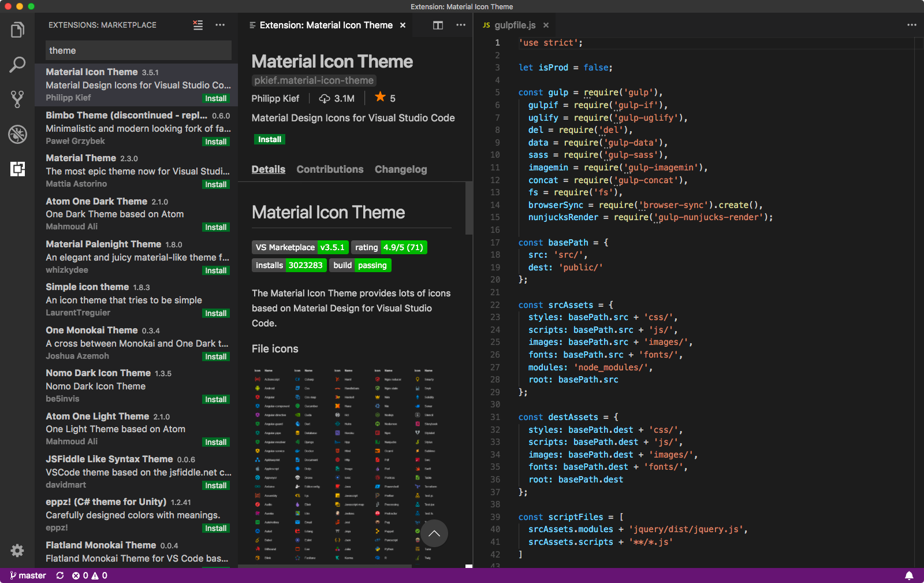Open the Debug view
The height and width of the screenshot is (583, 924).
(x=17, y=134)
